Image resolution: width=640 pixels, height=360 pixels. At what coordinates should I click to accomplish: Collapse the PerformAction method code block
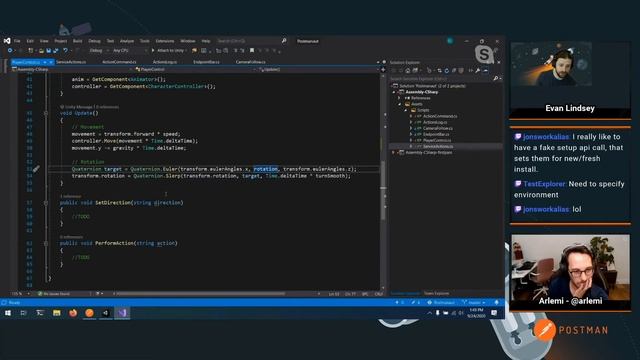pos(46,243)
